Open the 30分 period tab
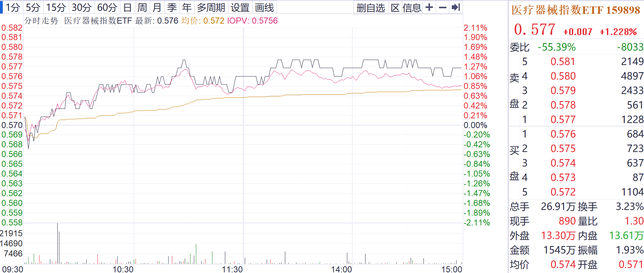Image resolution: width=644 pixels, height=273 pixels. click(x=82, y=7)
